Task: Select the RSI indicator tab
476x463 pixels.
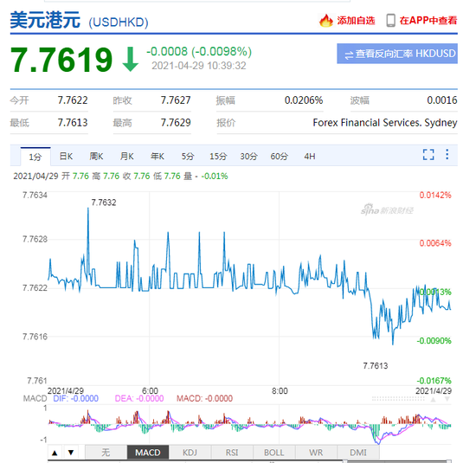Action: (232, 453)
